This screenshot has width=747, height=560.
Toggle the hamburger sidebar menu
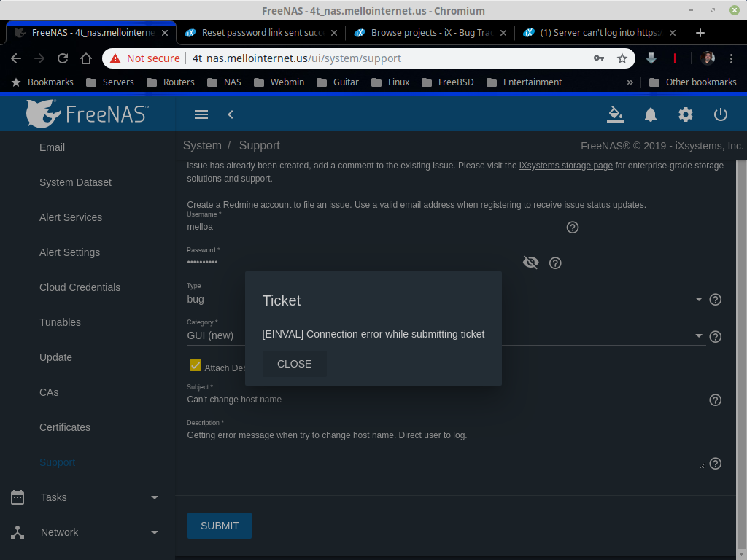[201, 114]
